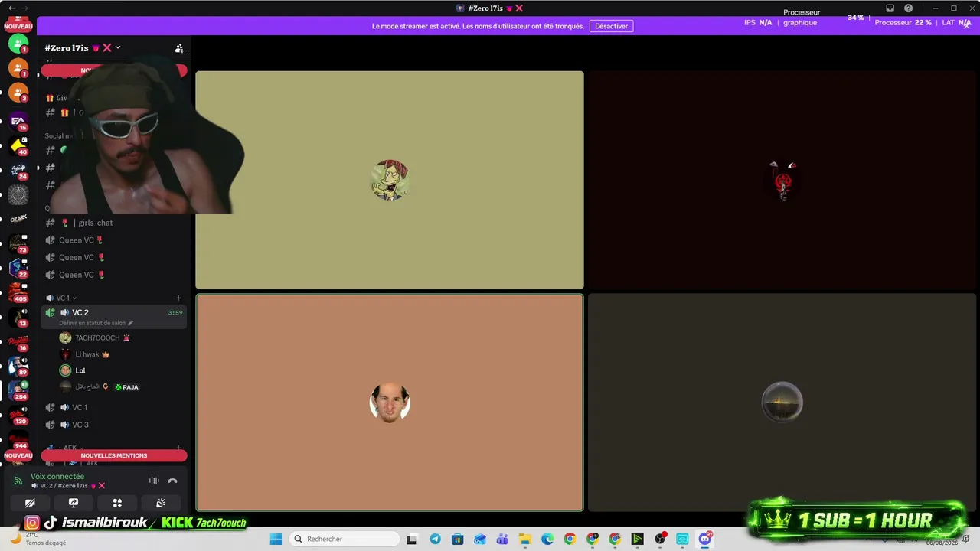Screen dimensions: 980x551
Task: Click the NOUVEAU pill at top of server list
Action: point(18,26)
